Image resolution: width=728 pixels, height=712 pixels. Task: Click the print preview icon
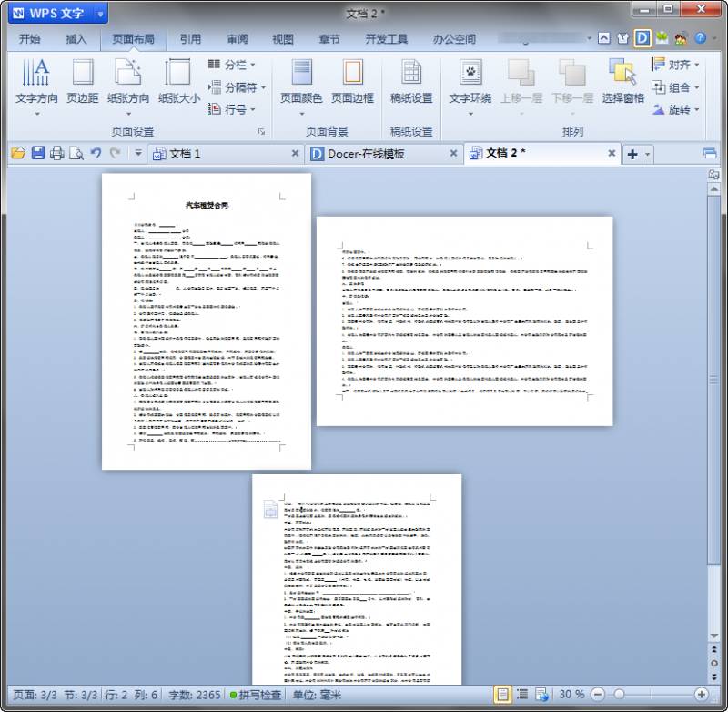click(x=76, y=153)
